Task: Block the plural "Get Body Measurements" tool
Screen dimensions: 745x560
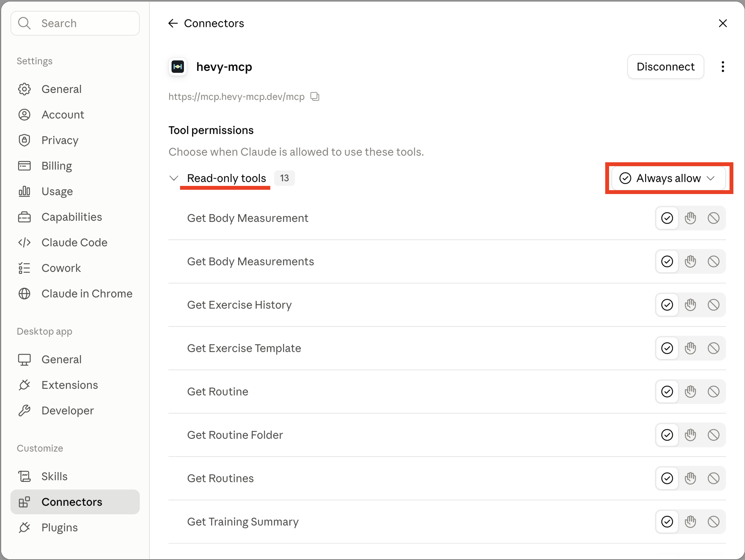Action: click(x=714, y=261)
